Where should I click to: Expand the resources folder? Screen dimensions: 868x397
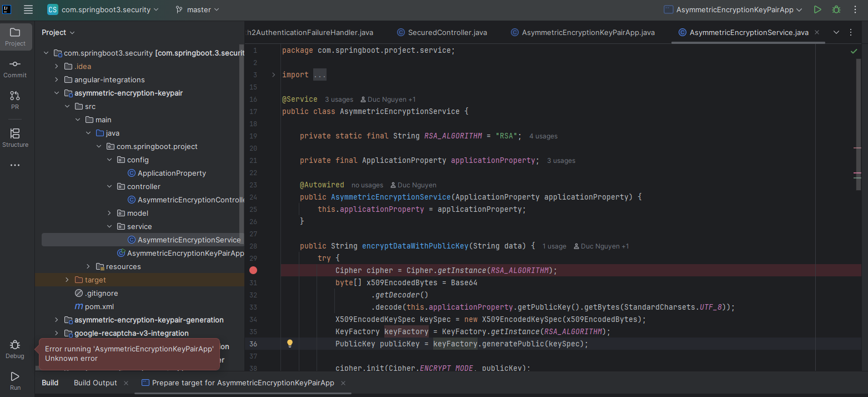88,266
